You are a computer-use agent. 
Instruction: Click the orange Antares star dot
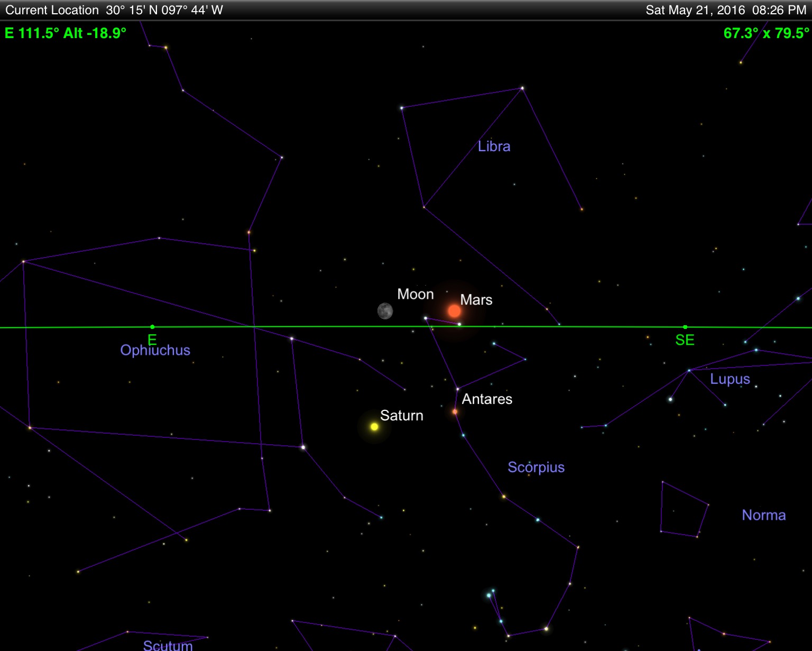[455, 411]
